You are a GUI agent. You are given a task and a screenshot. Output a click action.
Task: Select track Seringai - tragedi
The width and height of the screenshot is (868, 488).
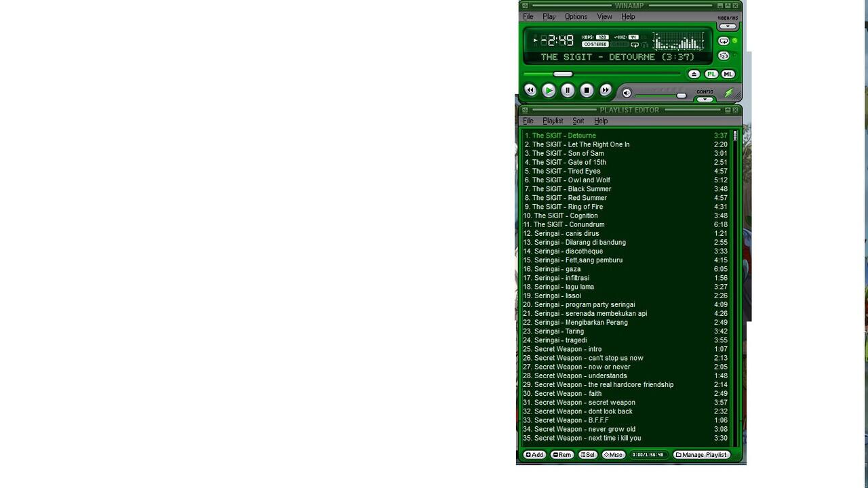click(x=626, y=340)
